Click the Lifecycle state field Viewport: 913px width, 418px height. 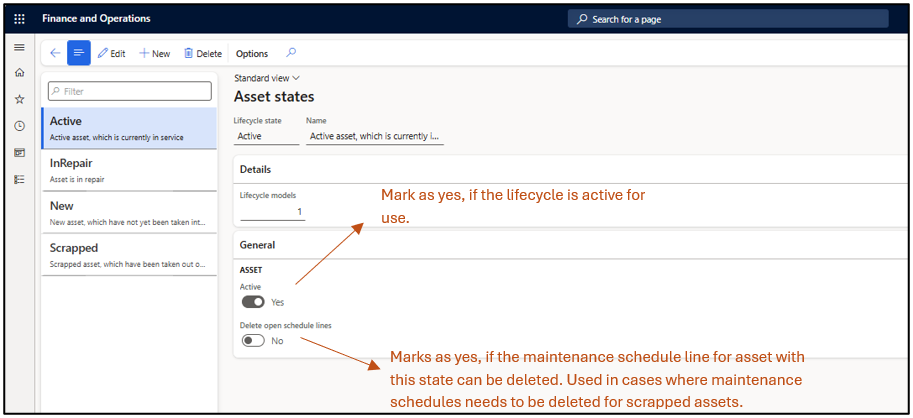pyautogui.click(x=267, y=136)
